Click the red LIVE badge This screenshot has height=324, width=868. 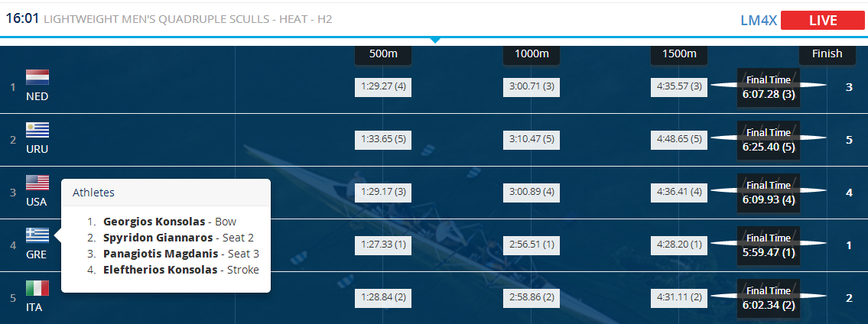[822, 21]
